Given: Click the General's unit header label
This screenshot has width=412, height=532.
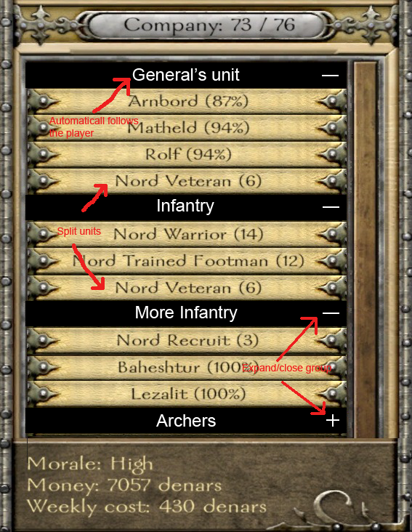Looking at the screenshot, I should coord(186,75).
